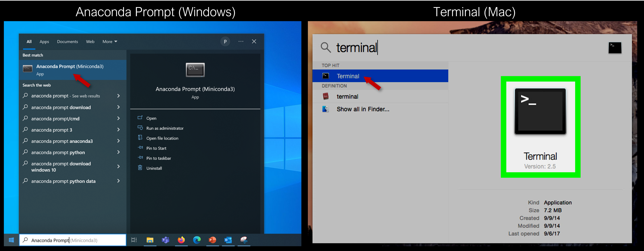Open Microsoft Teams from the taskbar
The width and height of the screenshot is (644, 251).
point(166,240)
